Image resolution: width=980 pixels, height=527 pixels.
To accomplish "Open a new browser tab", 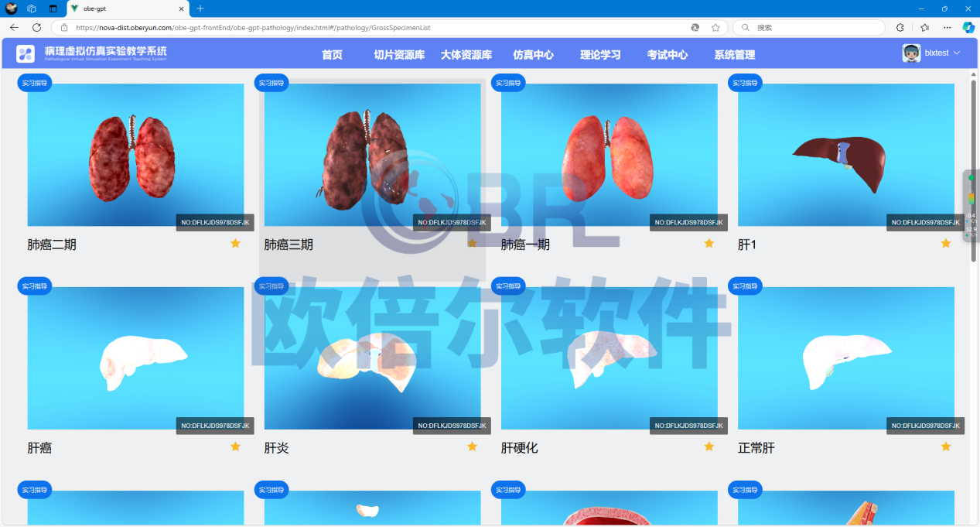I will 200,9.
